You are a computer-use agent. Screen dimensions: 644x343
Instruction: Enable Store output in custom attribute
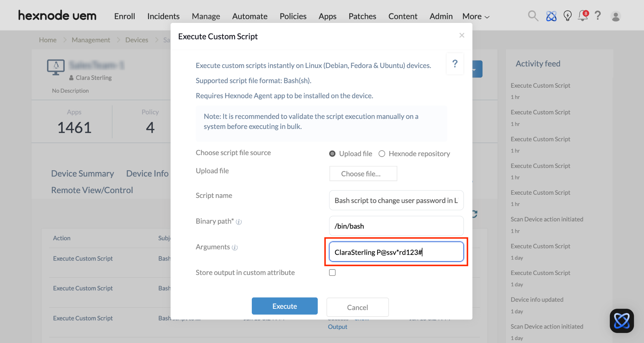(332, 273)
